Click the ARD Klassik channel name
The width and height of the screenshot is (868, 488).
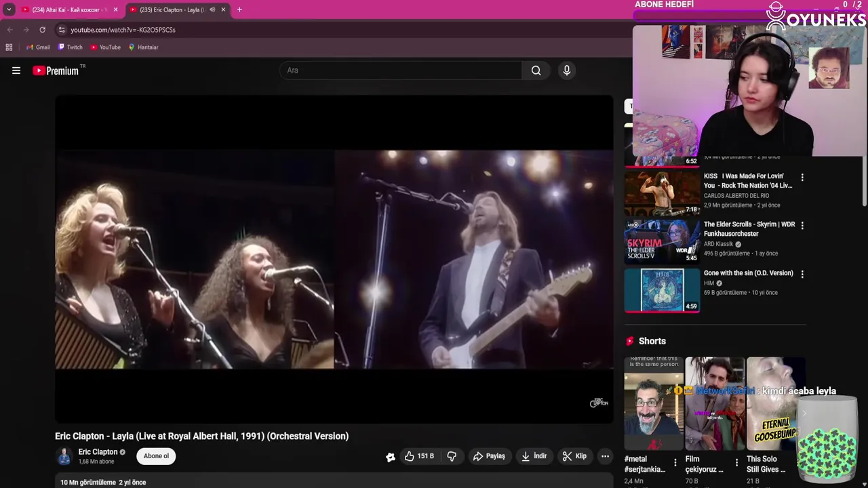pyautogui.click(x=719, y=244)
